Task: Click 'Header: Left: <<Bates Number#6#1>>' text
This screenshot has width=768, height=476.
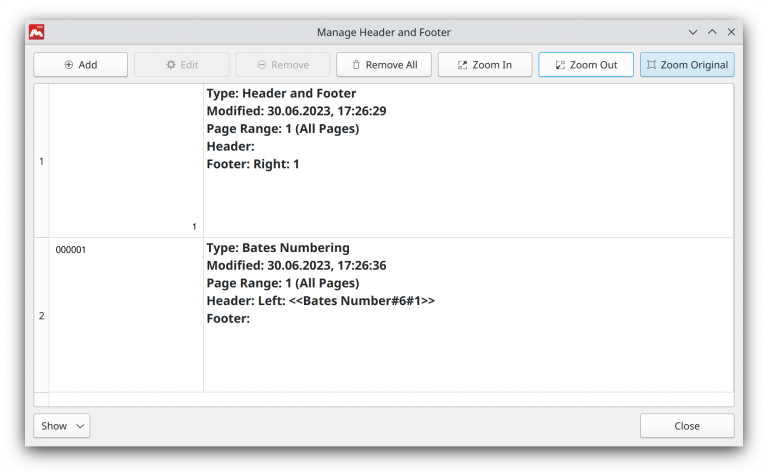Action: coord(320,300)
